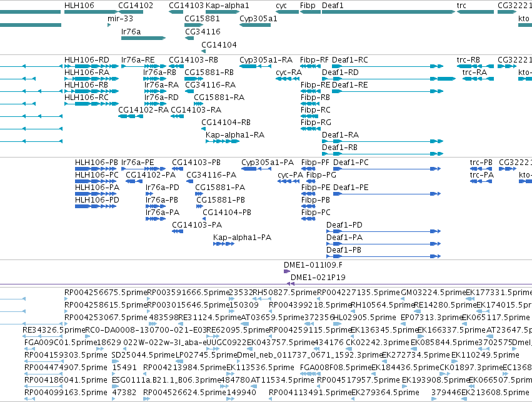Click transcript HLH106-RC label

(86, 98)
